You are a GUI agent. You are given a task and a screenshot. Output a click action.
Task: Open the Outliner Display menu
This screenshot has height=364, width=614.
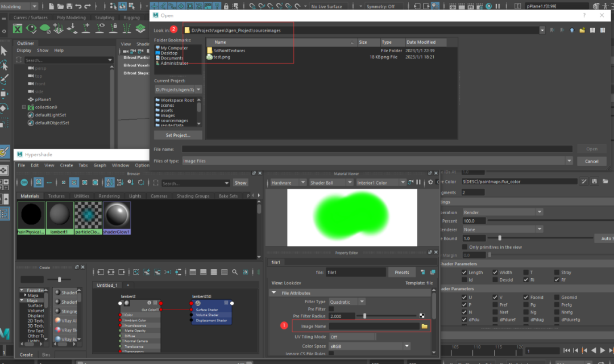[x=24, y=51]
